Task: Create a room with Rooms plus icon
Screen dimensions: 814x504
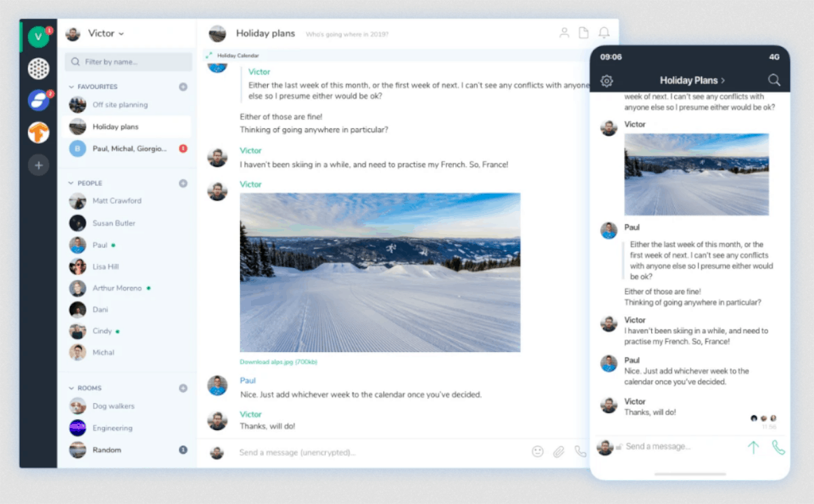Action: [x=183, y=388]
